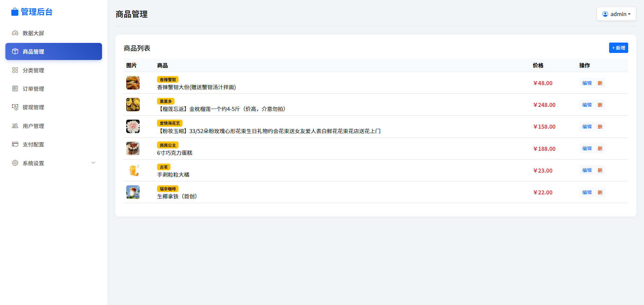The image size is (644, 305).
Task: Click the 订单管理 list icon
Action: coord(15,88)
